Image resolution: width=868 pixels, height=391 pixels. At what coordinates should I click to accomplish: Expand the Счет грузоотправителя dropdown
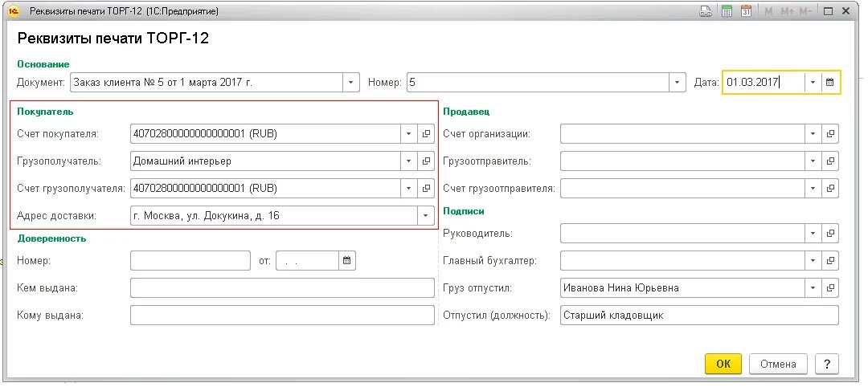pyautogui.click(x=813, y=189)
